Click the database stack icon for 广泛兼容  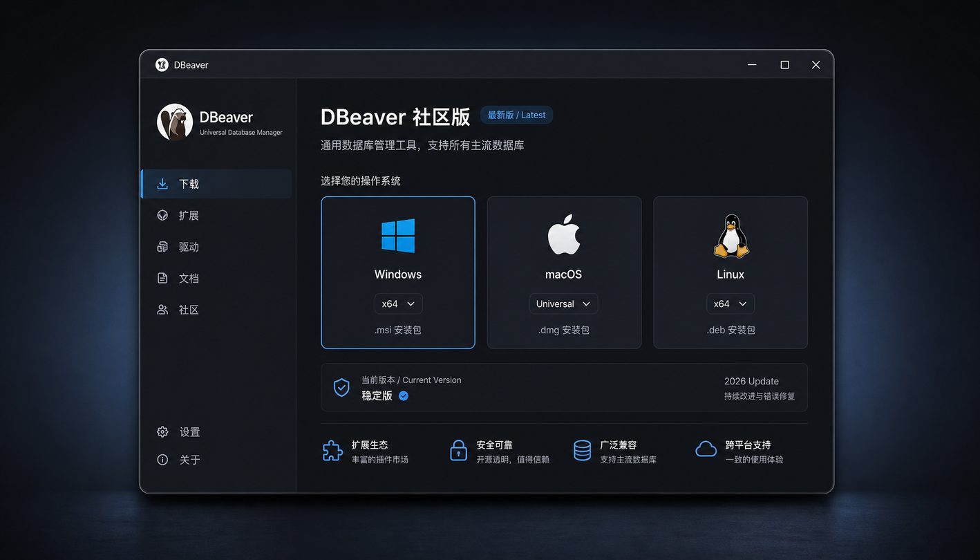tap(583, 451)
